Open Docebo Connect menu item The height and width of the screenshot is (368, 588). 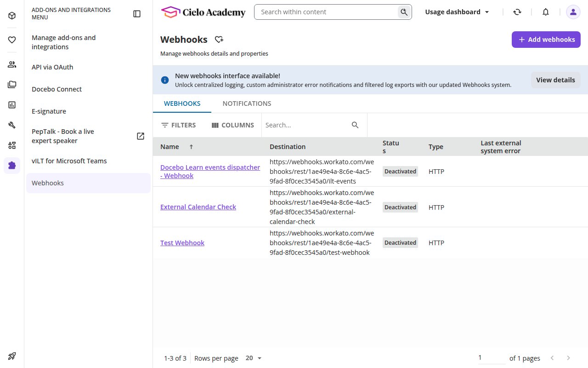click(x=88, y=89)
